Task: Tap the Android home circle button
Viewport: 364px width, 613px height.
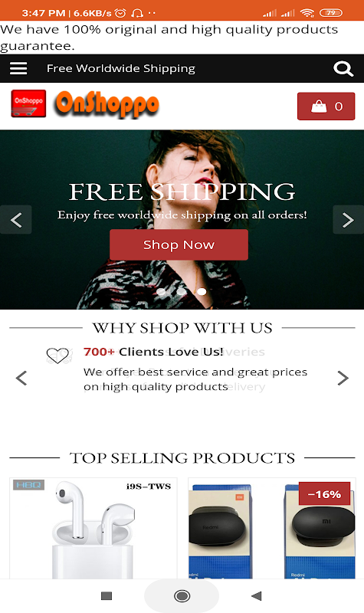Action: tap(182, 596)
